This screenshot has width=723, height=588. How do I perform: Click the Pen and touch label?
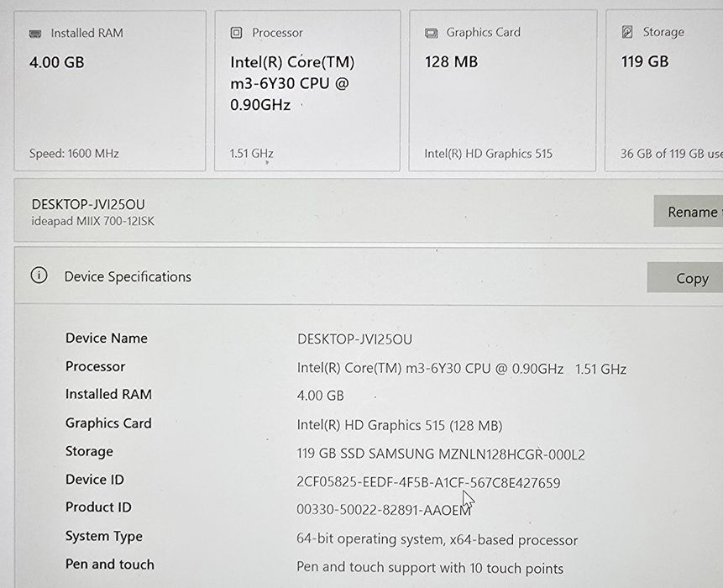[x=110, y=564]
